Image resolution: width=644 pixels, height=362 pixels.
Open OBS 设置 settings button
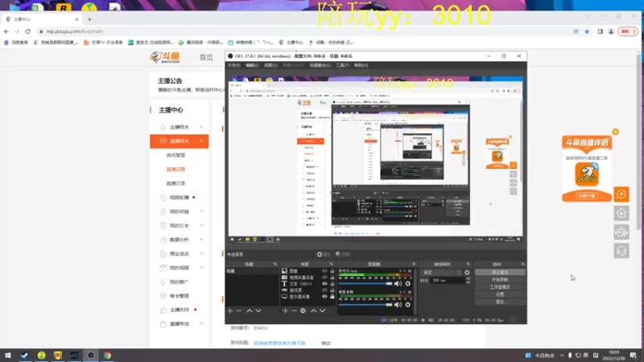click(x=500, y=294)
